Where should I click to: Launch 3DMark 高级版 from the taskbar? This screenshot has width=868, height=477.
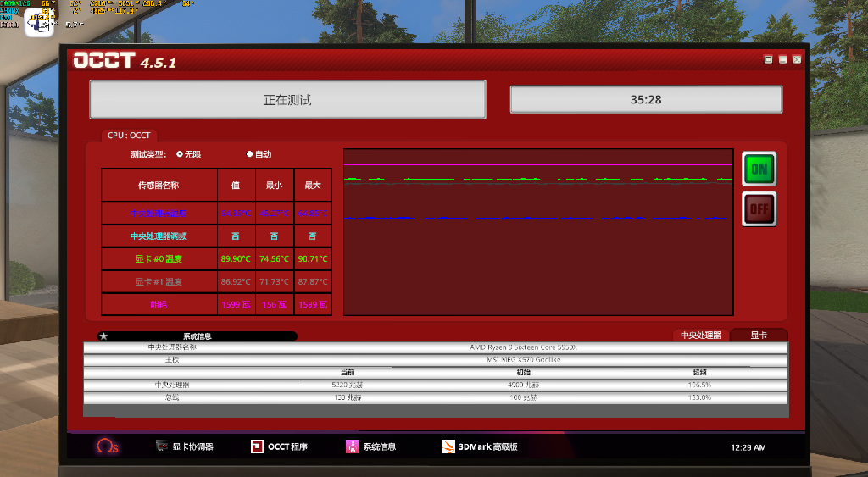click(480, 446)
